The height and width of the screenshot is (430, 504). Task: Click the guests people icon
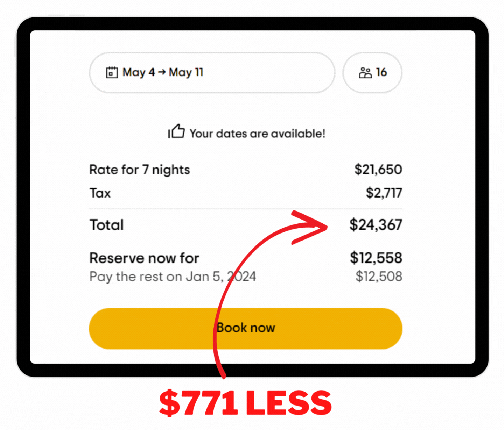(365, 73)
